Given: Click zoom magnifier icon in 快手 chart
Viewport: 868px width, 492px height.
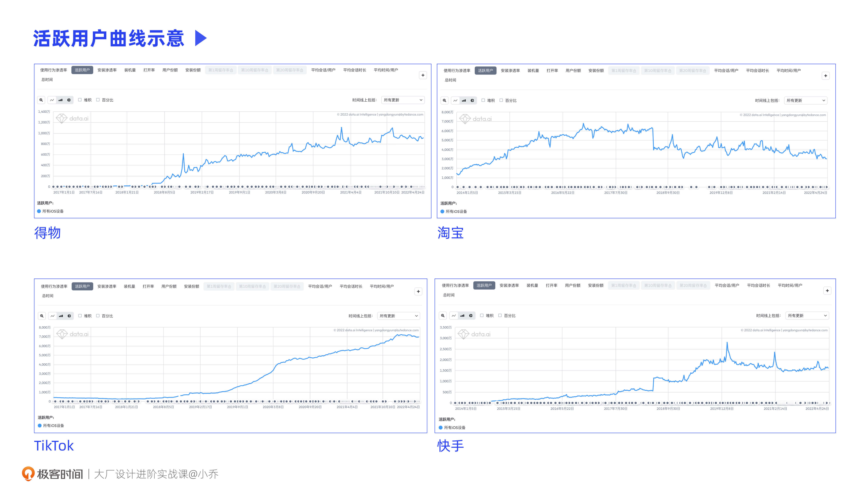Looking at the screenshot, I should [x=443, y=316].
